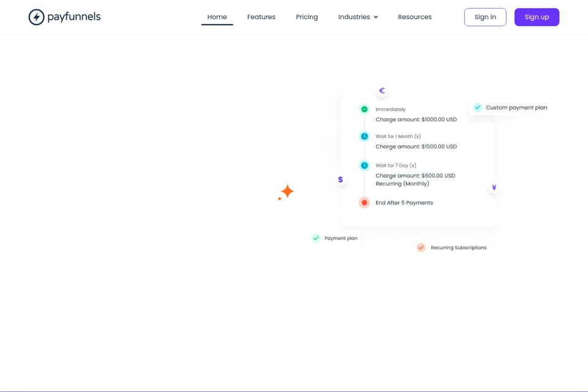Click the purple Sign up button
The width and height of the screenshot is (588, 392).
pos(537,17)
